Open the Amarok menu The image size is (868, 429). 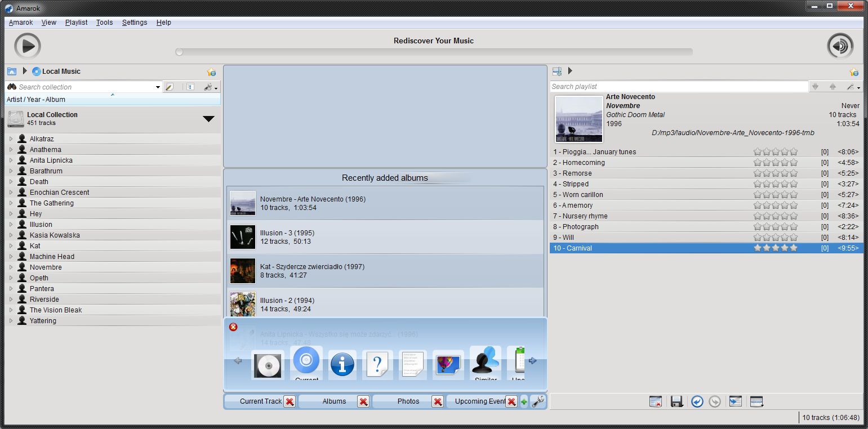tap(21, 23)
